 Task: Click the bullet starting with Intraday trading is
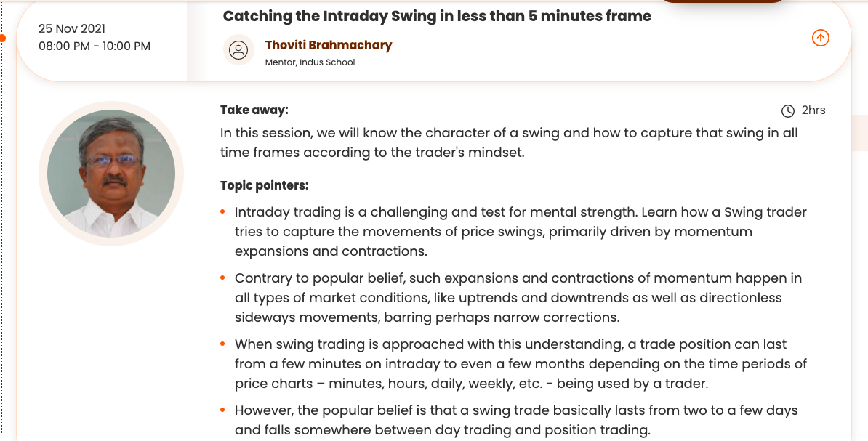tap(520, 231)
